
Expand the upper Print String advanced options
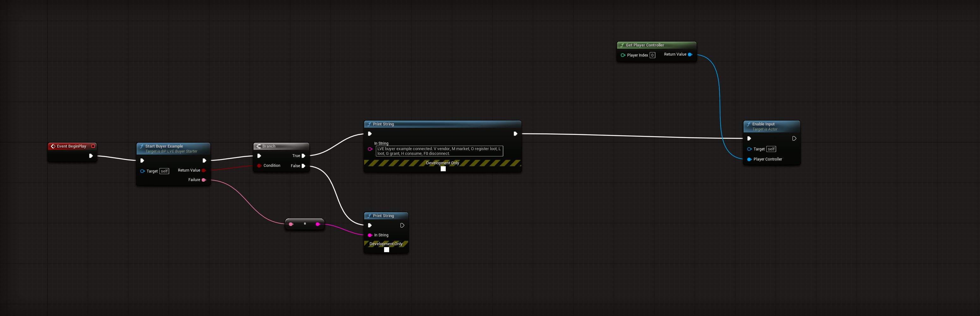pyautogui.click(x=443, y=169)
